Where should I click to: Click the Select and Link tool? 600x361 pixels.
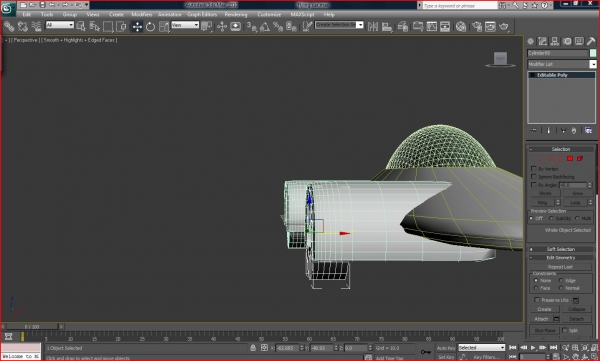(x=9, y=26)
